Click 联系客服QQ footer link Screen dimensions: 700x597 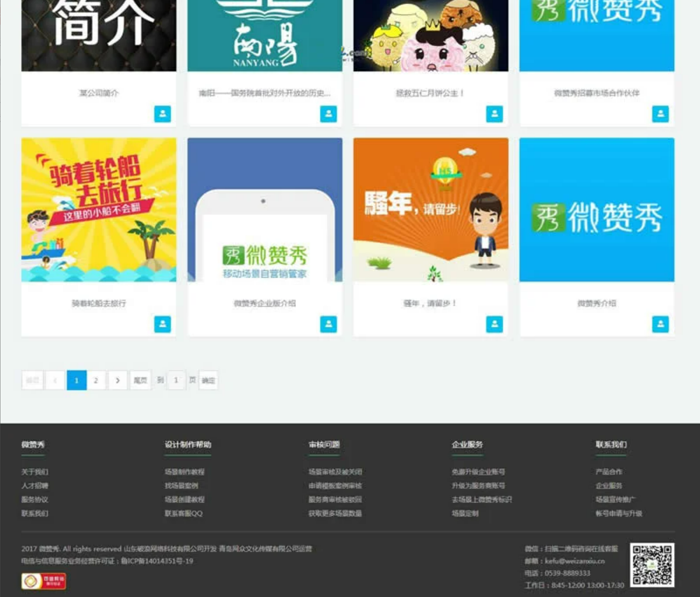pyautogui.click(x=184, y=513)
